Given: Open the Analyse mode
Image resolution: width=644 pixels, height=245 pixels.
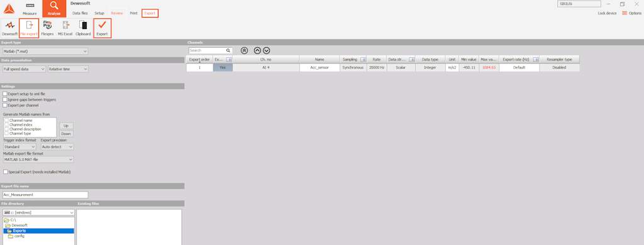Looking at the screenshot, I should [54, 8].
